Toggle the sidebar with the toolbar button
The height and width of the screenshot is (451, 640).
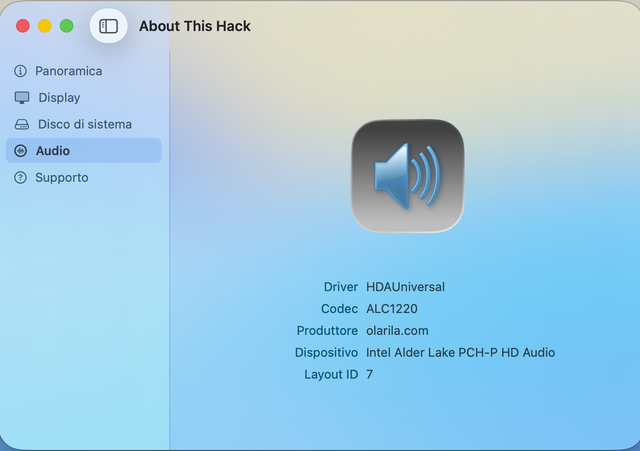(109, 26)
